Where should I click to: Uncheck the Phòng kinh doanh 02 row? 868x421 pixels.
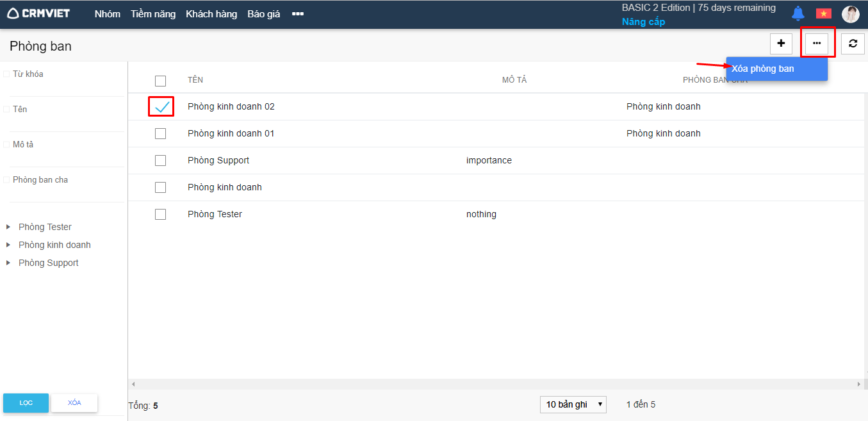(x=161, y=106)
